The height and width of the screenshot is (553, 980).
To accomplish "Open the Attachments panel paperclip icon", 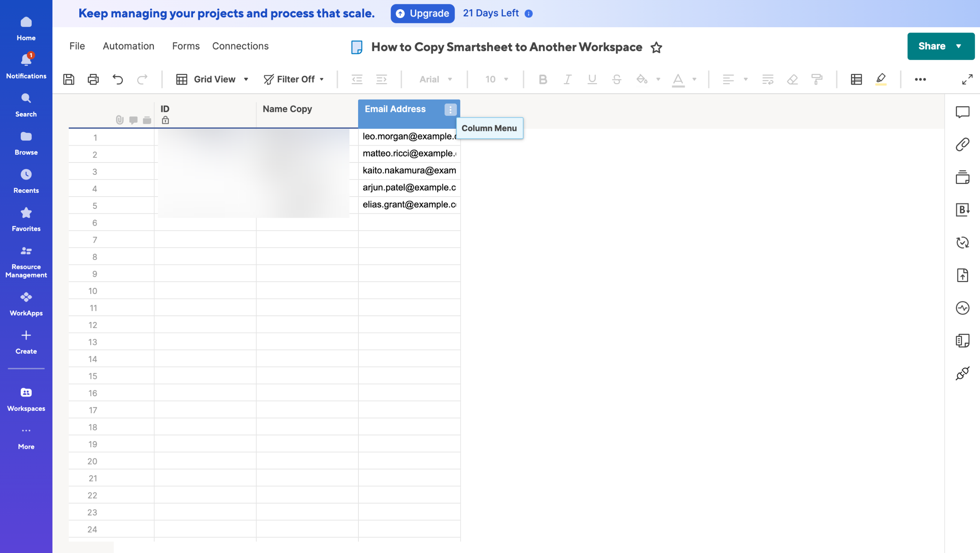I will 962,144.
